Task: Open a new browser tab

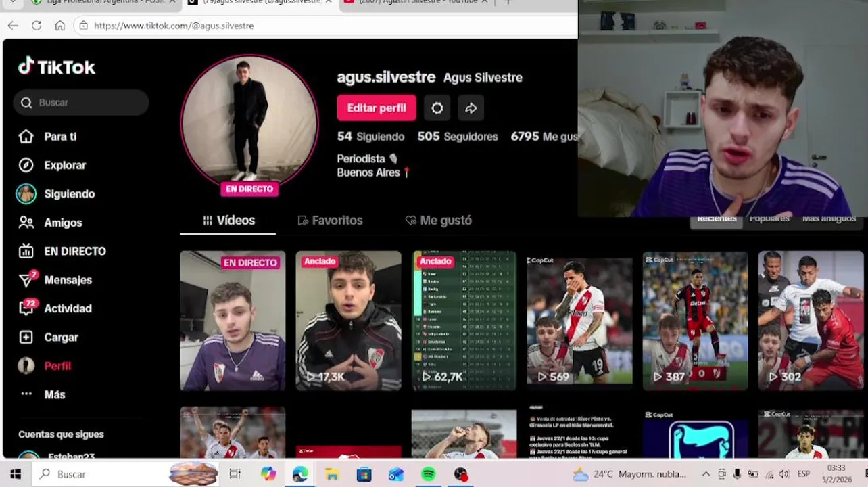Action: [508, 2]
